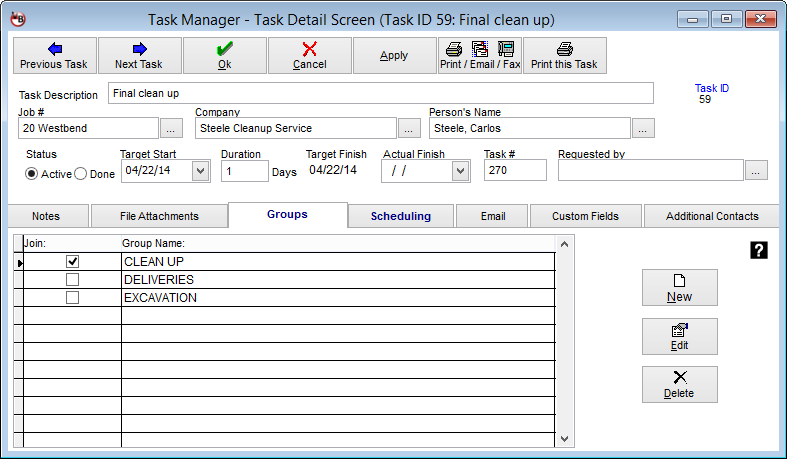Create a new group with New button
The width and height of the screenshot is (787, 459).
(x=679, y=288)
